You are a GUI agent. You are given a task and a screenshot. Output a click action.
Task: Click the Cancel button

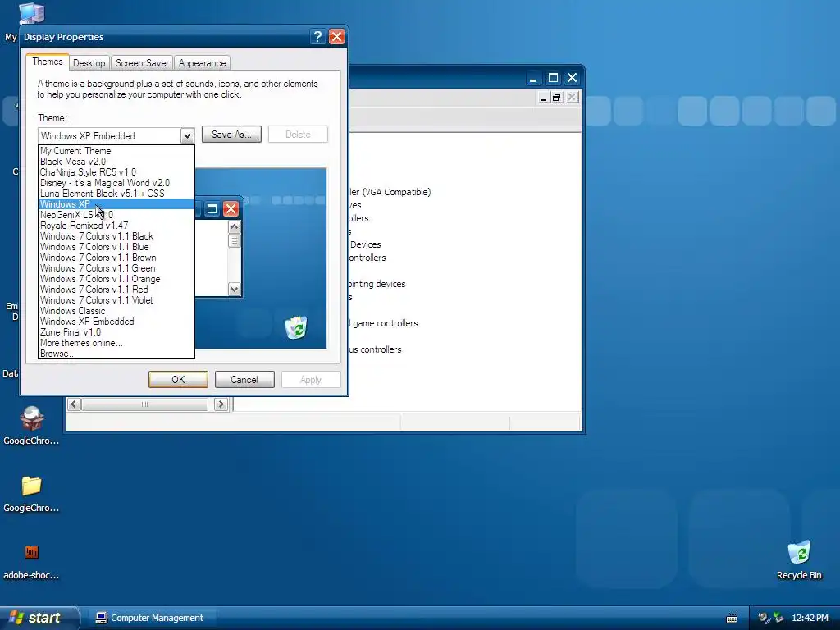(244, 379)
